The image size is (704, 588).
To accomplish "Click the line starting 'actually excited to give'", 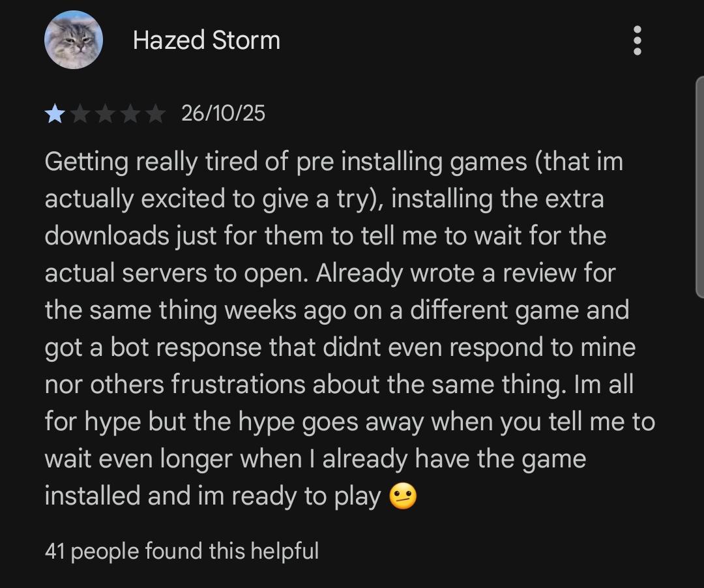I will coord(324,199).
